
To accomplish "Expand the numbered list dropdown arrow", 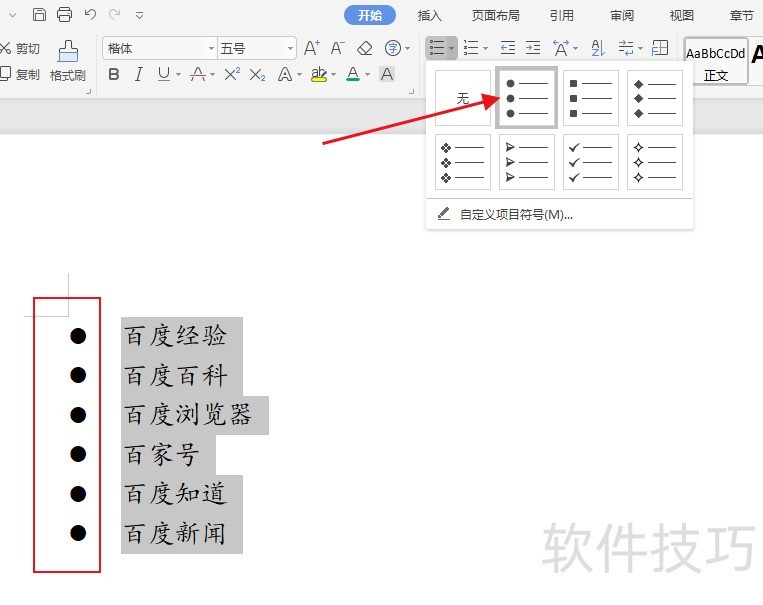I will [x=485, y=48].
